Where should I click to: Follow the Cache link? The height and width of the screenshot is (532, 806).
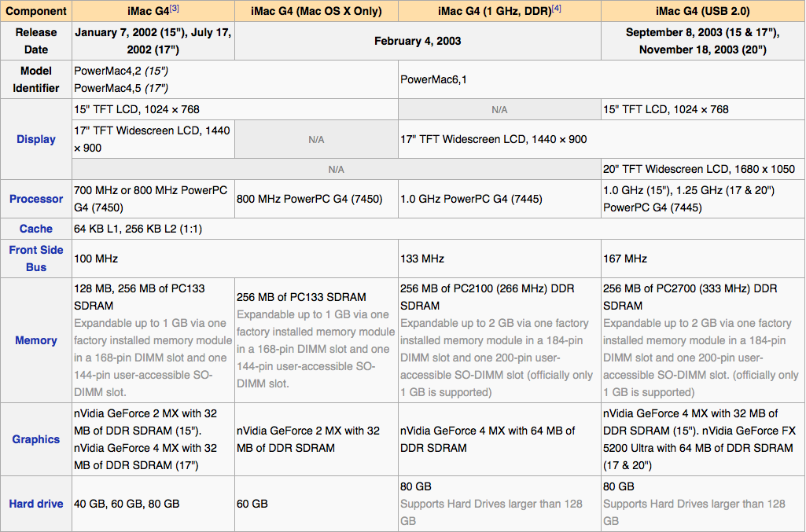click(36, 229)
